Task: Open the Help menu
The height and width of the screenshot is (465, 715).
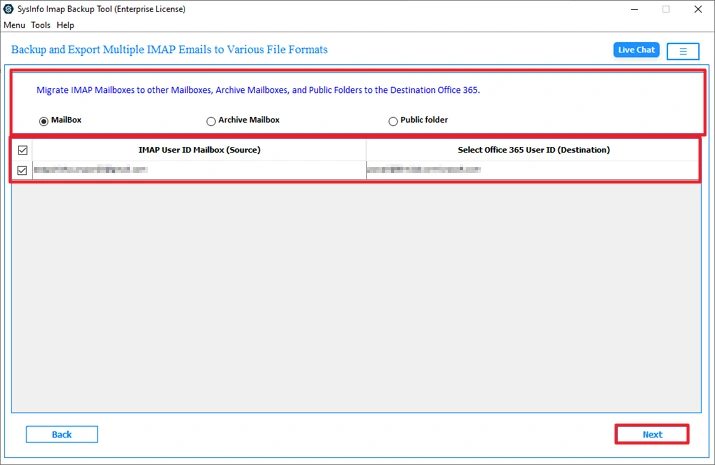Action: [x=65, y=25]
